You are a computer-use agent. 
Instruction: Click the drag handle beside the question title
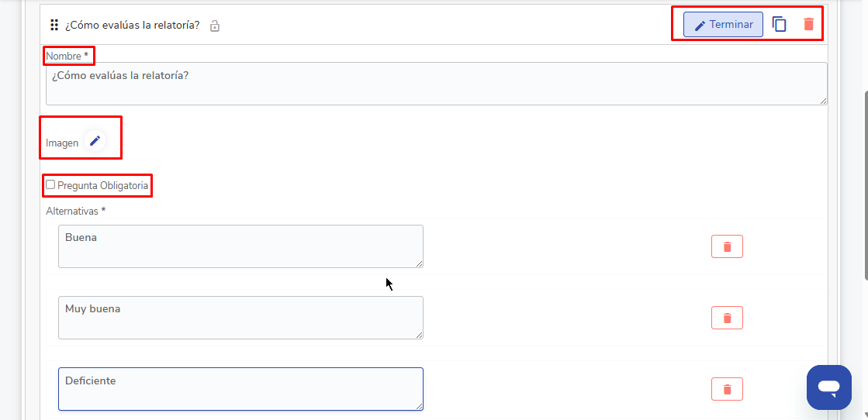tap(54, 26)
